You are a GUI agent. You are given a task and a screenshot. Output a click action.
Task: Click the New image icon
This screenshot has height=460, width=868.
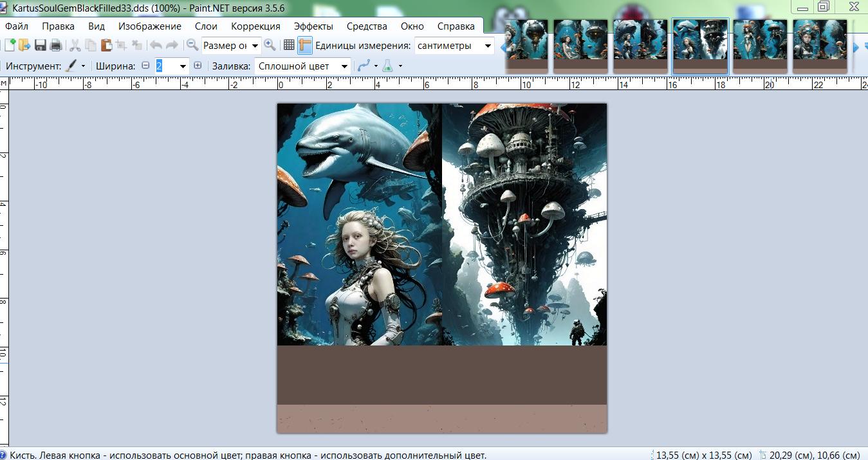click(x=10, y=45)
